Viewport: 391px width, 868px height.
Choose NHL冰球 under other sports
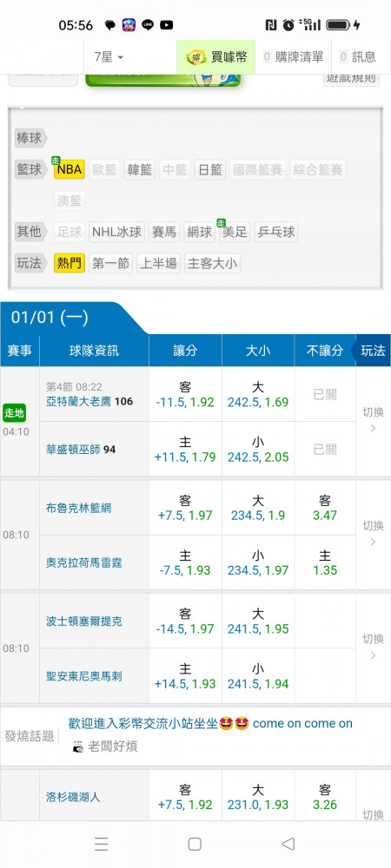[x=116, y=232]
